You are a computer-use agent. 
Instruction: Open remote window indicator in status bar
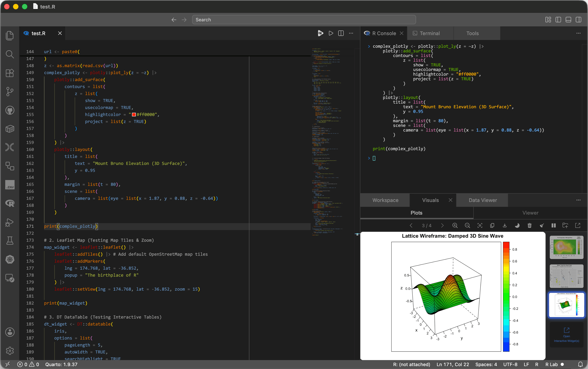[x=8, y=364]
